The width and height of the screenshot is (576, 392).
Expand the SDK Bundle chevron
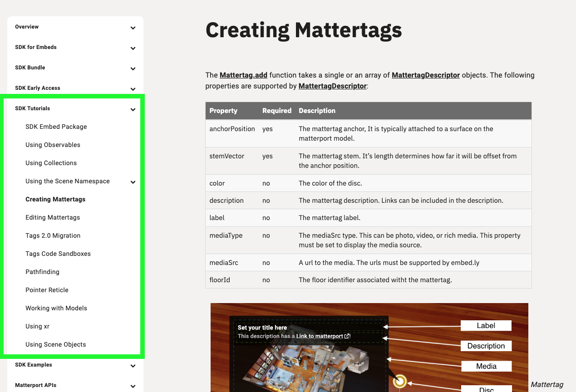click(x=133, y=69)
